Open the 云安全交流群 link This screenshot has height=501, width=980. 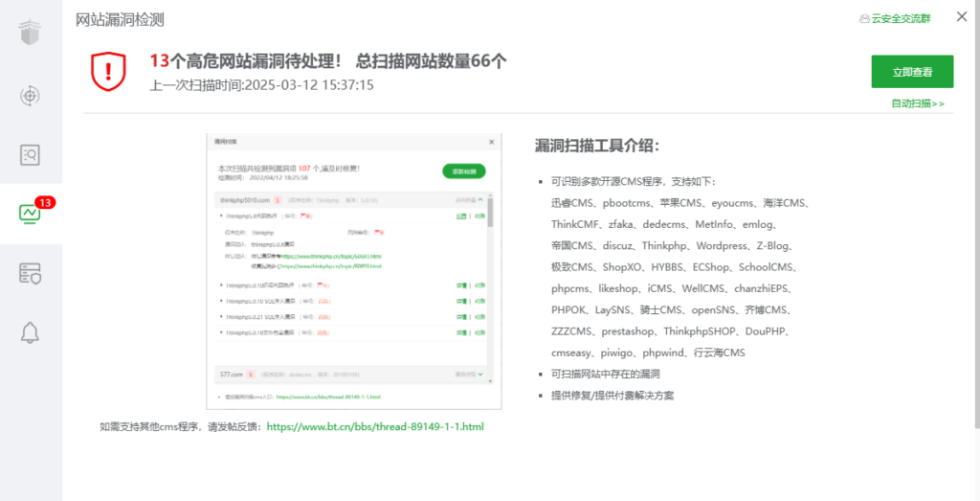[901, 19]
